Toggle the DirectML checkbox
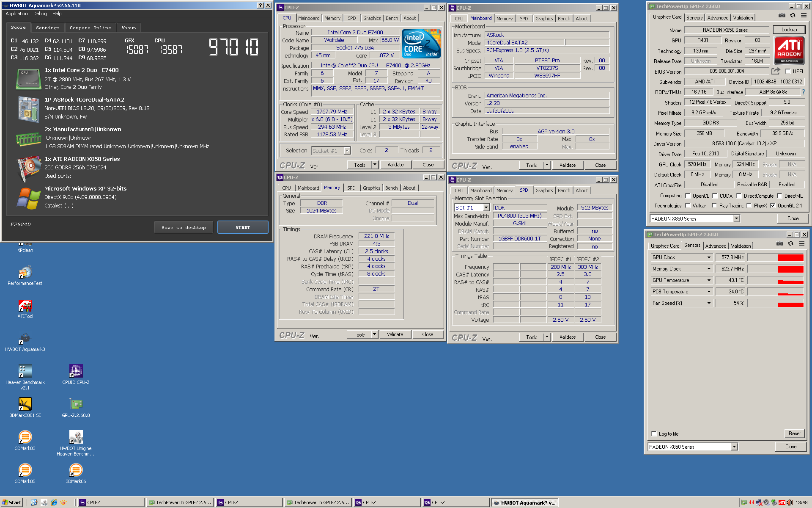Screen dimensions: 812x508 [779, 196]
